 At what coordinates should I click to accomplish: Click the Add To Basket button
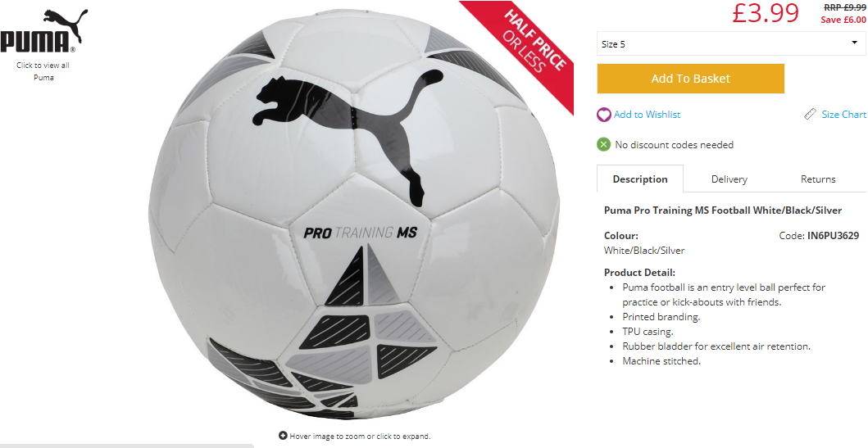[x=690, y=79]
